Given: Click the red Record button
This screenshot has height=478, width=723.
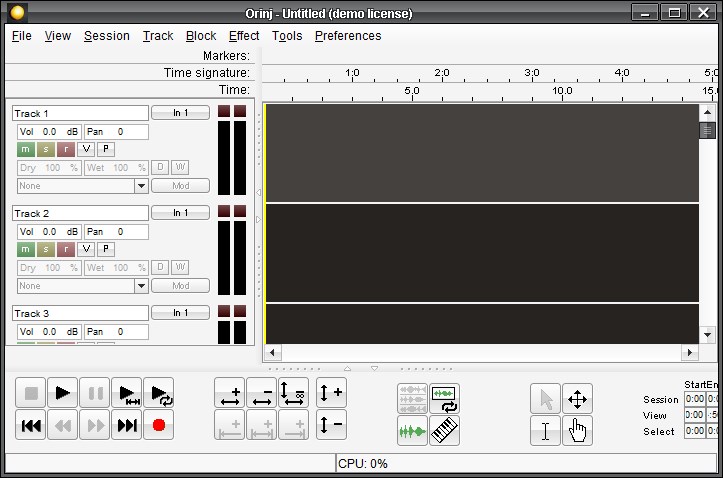Looking at the screenshot, I should pos(158,426).
